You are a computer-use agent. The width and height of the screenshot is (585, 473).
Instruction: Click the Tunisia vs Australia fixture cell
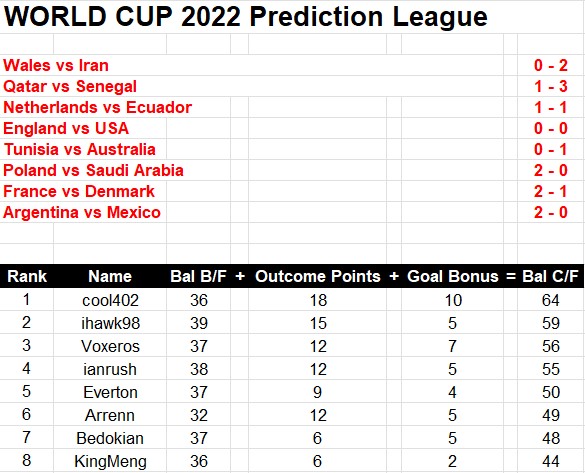click(79, 150)
